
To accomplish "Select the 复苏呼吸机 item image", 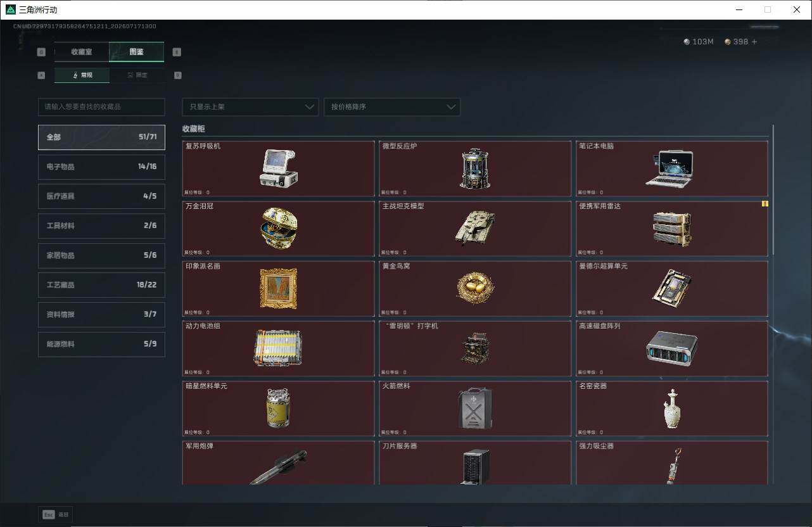I will pyautogui.click(x=279, y=168).
